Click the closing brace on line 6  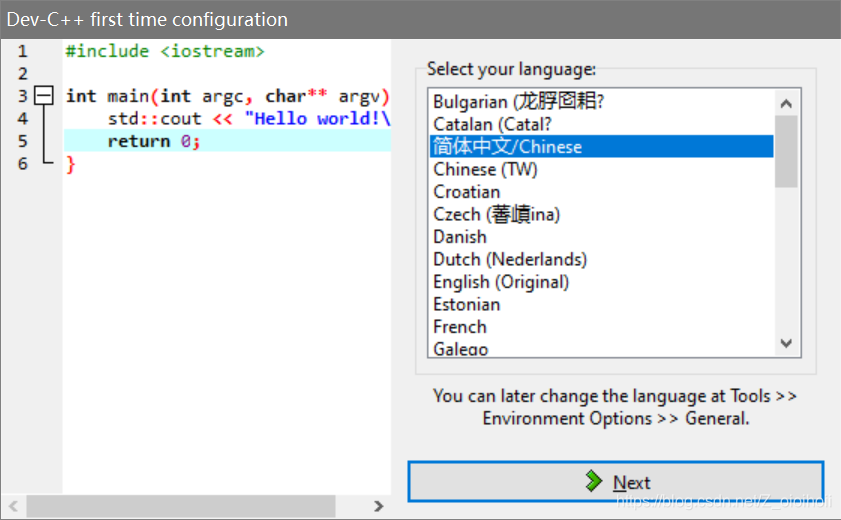pos(70,164)
